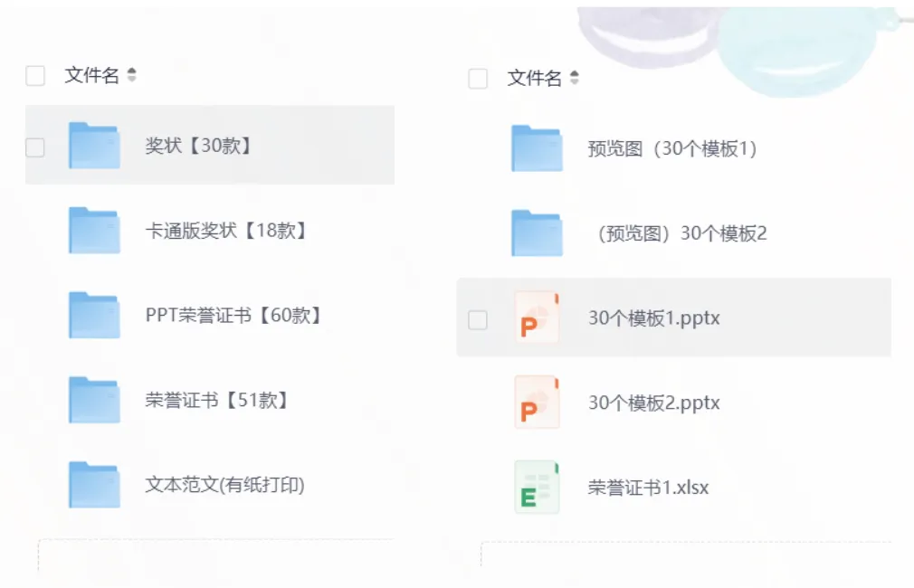Tick the select-all checkbox in the right list header
Viewport: 914px width, 588px height.
(478, 78)
